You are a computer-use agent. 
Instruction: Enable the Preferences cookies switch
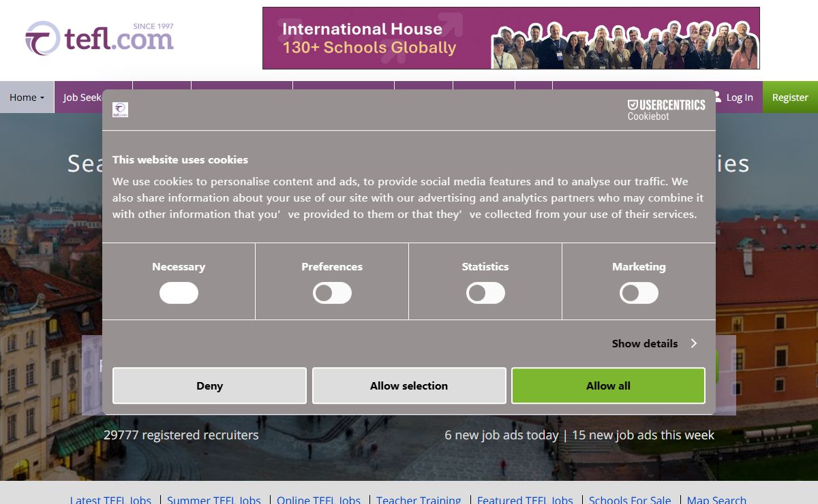(332, 294)
